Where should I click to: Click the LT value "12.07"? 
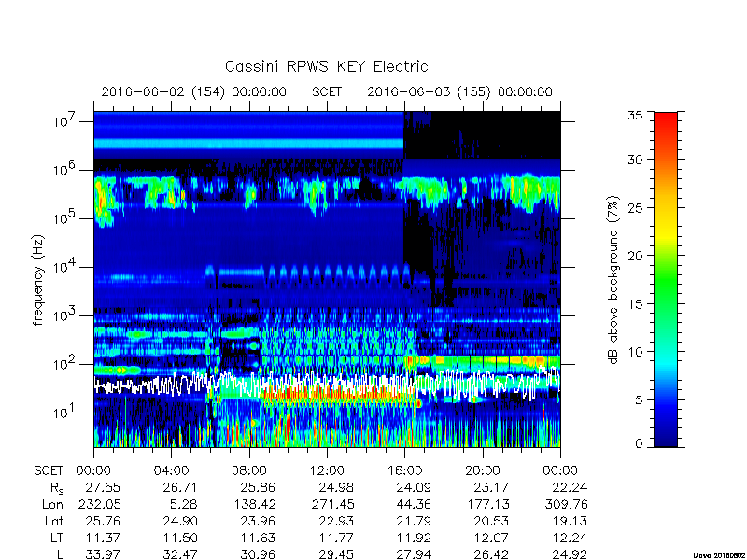click(491, 539)
